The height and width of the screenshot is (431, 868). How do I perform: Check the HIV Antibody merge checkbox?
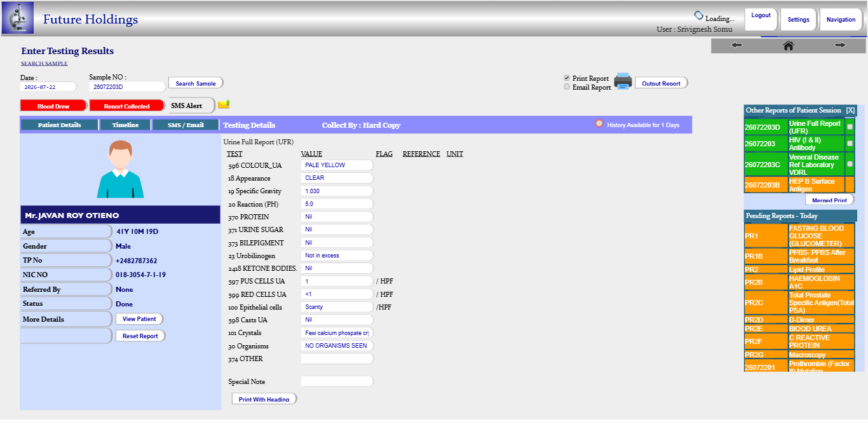click(x=850, y=144)
